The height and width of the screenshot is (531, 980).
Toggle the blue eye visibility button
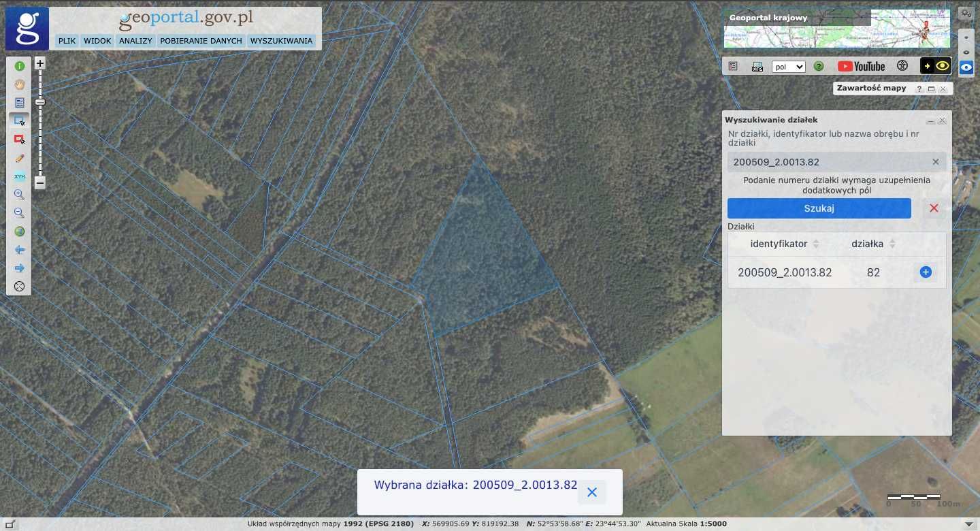(x=966, y=67)
